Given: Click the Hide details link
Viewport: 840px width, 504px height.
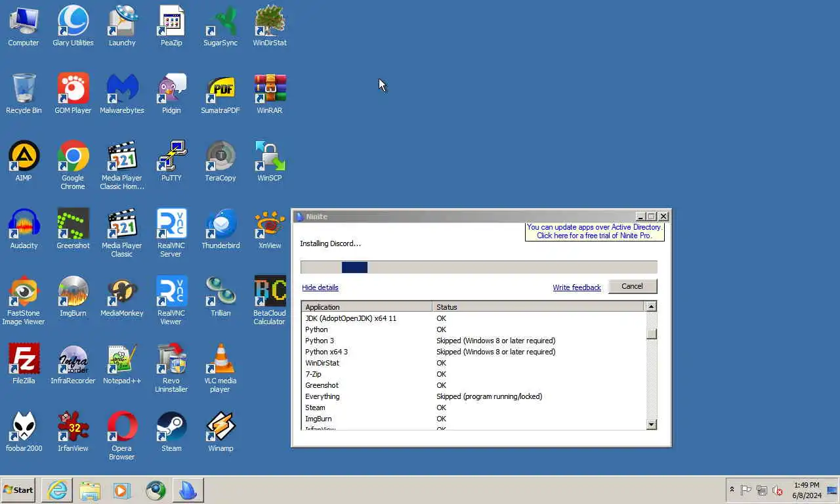Looking at the screenshot, I should pyautogui.click(x=320, y=287).
